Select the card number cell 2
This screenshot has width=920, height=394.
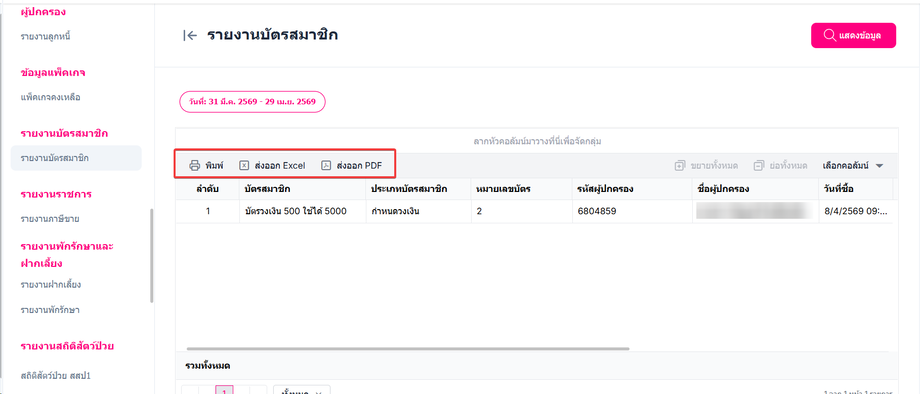(x=522, y=212)
